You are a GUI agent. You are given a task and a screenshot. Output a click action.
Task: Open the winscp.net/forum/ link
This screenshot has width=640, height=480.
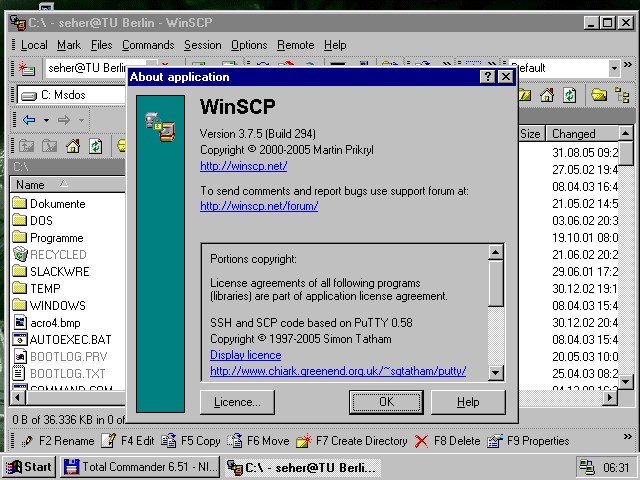tap(259, 206)
